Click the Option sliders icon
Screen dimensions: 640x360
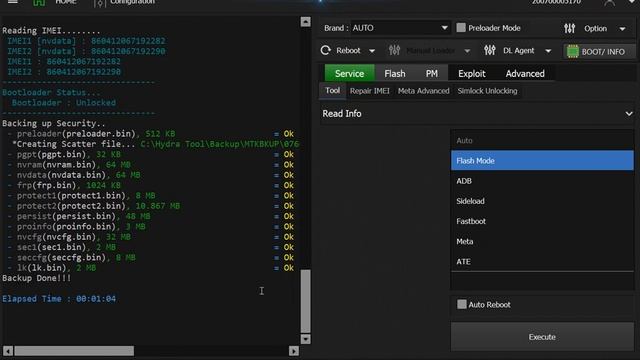click(x=569, y=28)
